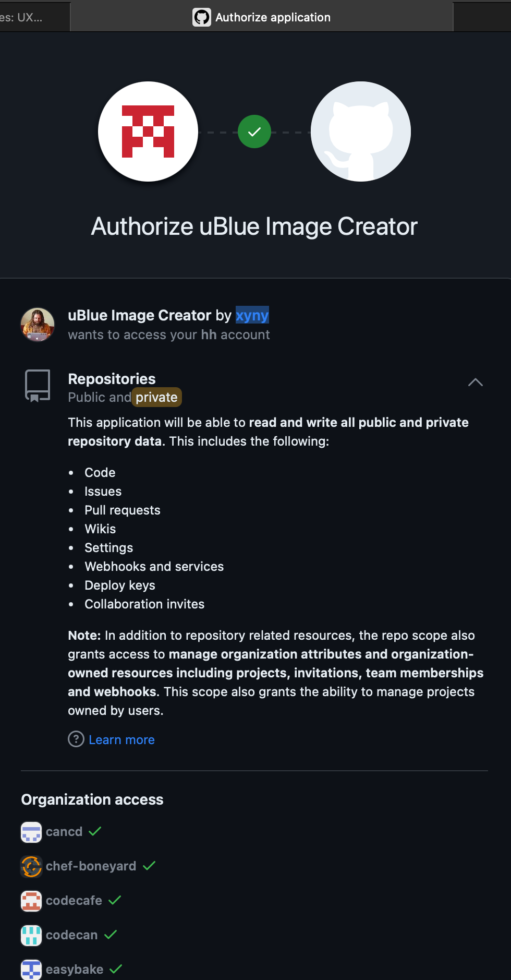The height and width of the screenshot is (980, 511).
Task: Click the GitHub Octocat avatar circle
Action: tap(361, 132)
